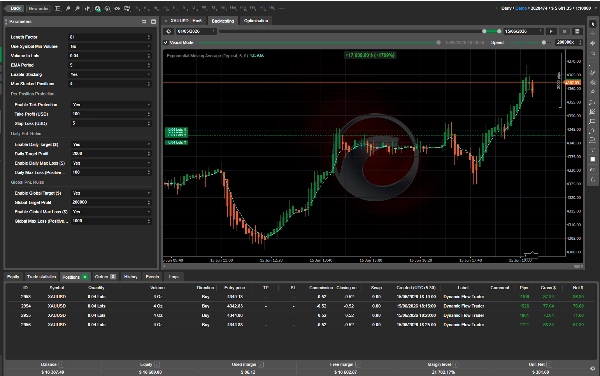Open the Enable Stacking dropdown
Viewport: 600px width, 376px height.
pos(110,74)
